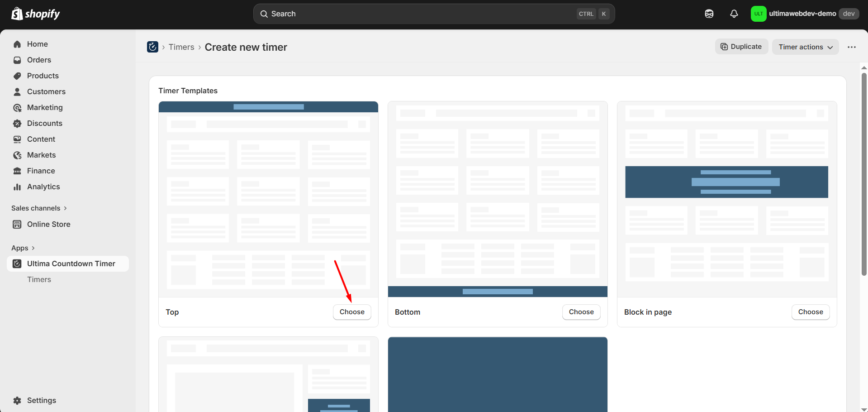Viewport: 868px width, 412px height.
Task: Select Ultima Countdown Timer app
Action: pos(68,263)
